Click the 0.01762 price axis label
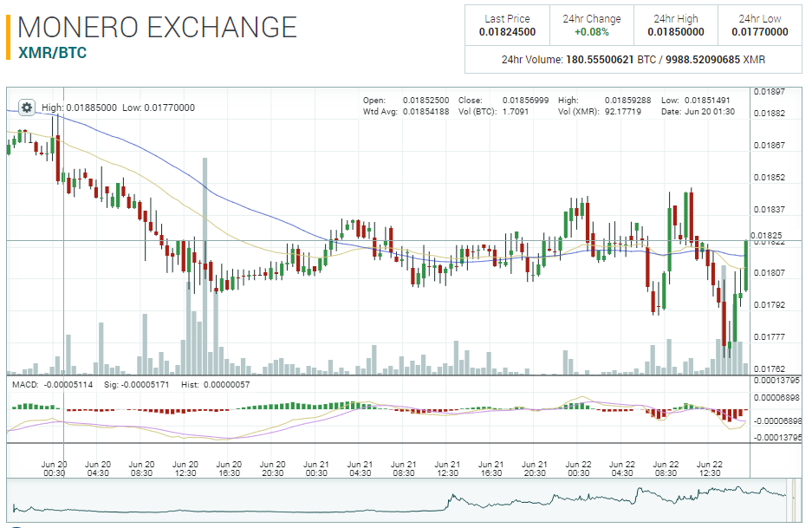 769,369
